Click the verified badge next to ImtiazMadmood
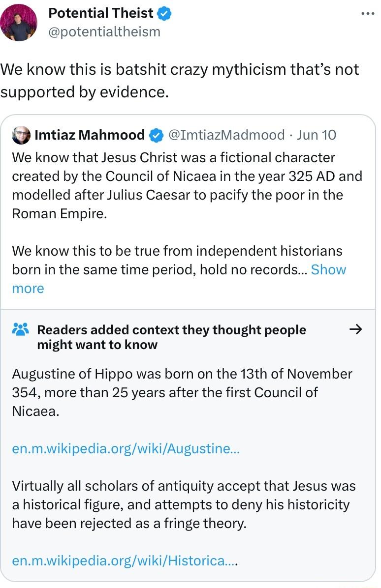The width and height of the screenshot is (381, 588). pyautogui.click(x=157, y=135)
